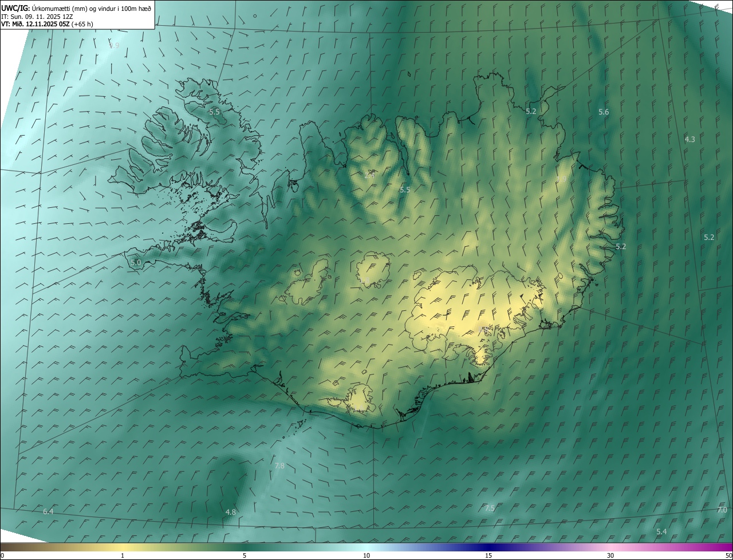Click the 15 tick label on the color scale
The height and width of the screenshot is (560, 733).
[x=488, y=556]
